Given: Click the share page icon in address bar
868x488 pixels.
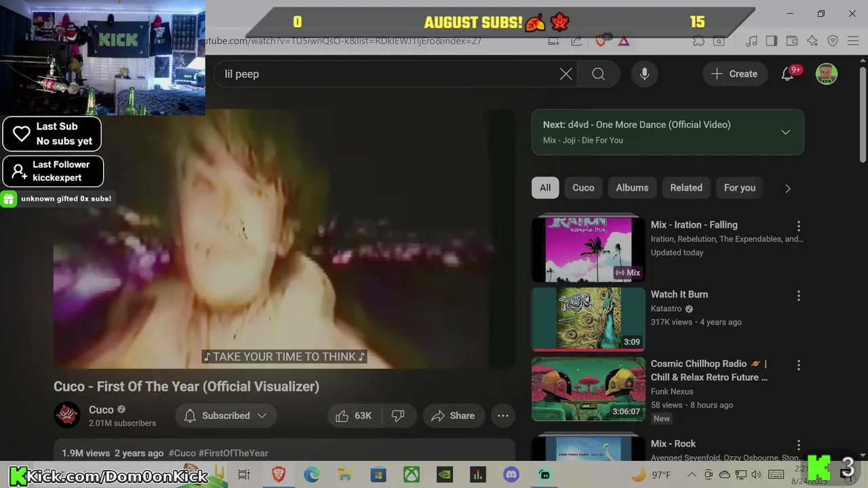Looking at the screenshot, I should coord(576,41).
